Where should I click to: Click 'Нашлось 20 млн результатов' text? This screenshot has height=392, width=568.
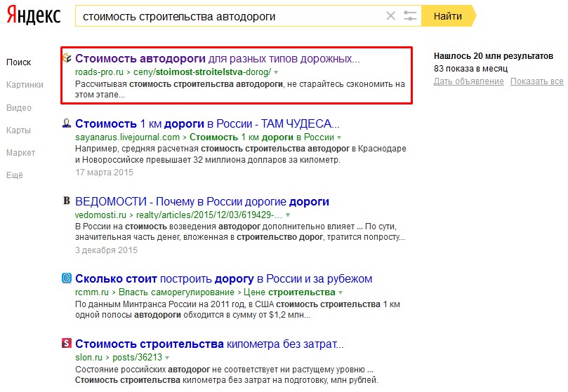point(494,55)
